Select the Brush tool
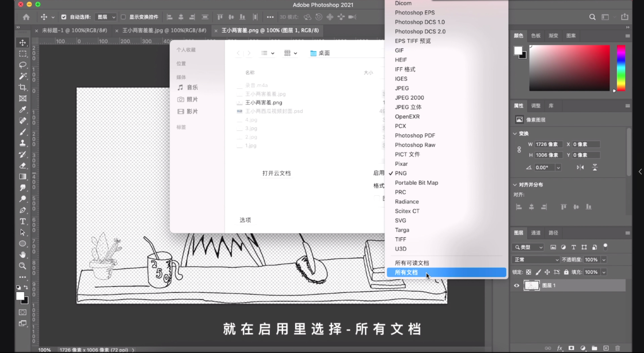This screenshot has height=353, width=644. click(23, 132)
